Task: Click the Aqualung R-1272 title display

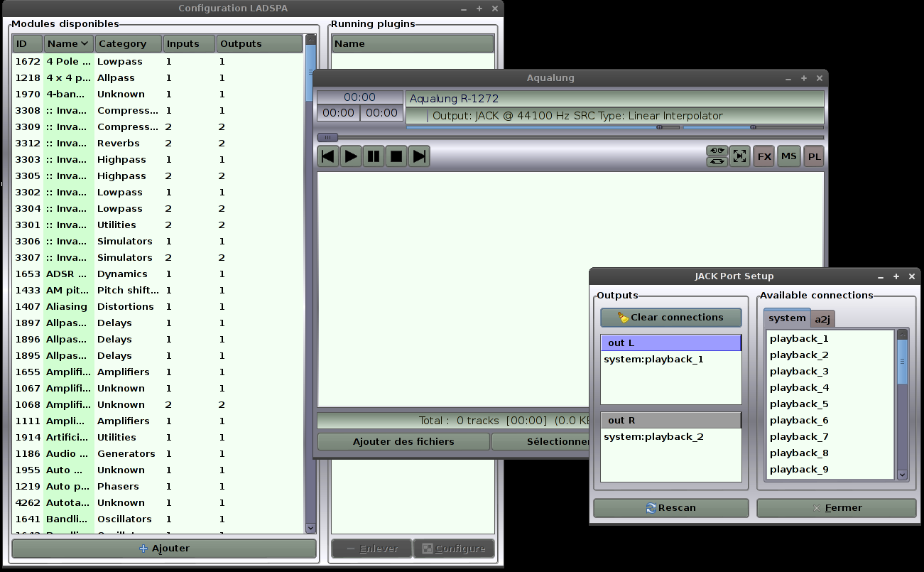Action: pyautogui.click(x=615, y=99)
